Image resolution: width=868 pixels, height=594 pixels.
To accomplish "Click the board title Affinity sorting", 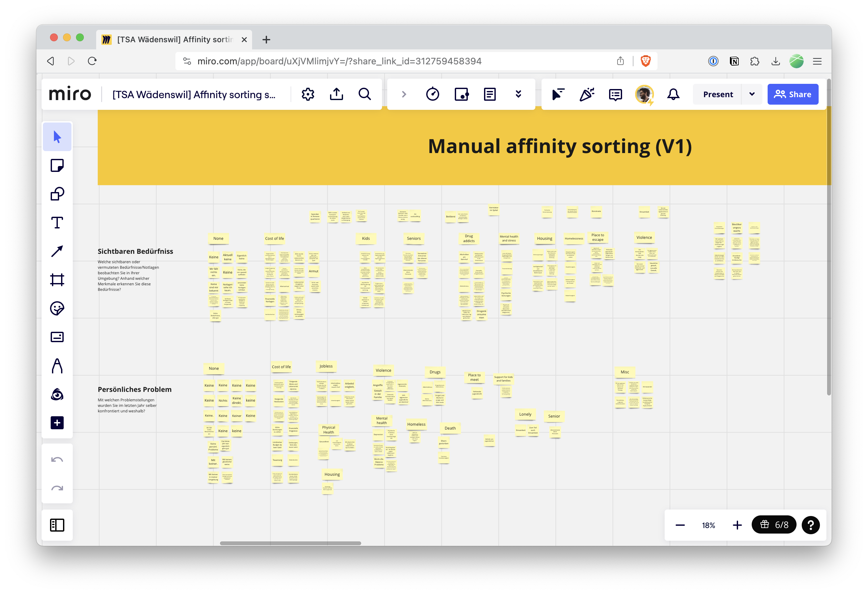I will [194, 95].
